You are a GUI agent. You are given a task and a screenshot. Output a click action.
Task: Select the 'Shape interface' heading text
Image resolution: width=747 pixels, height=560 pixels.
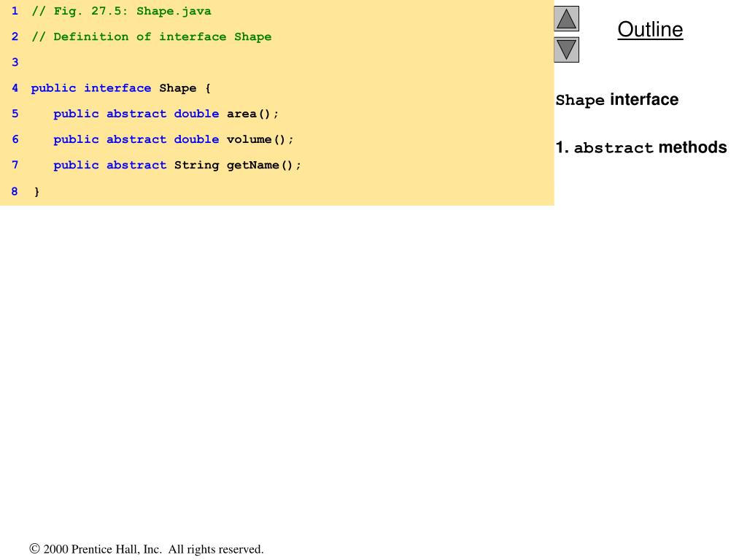click(x=616, y=100)
